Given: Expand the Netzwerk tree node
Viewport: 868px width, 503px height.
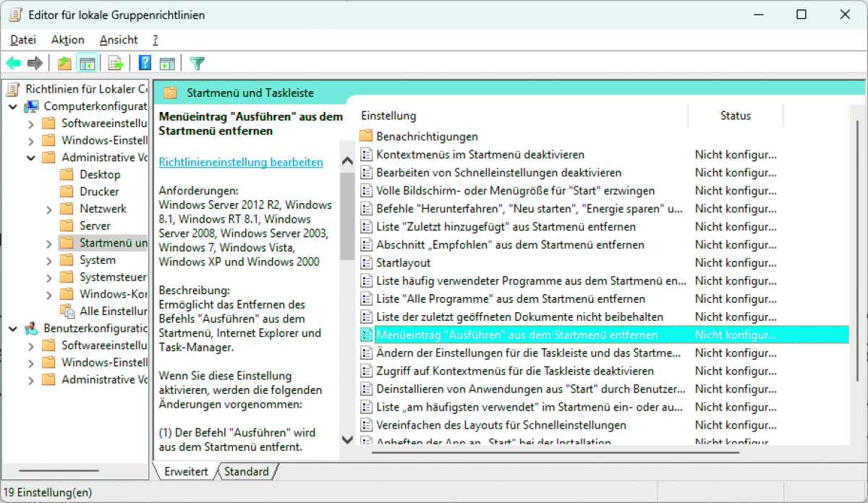Looking at the screenshot, I should point(48,209).
